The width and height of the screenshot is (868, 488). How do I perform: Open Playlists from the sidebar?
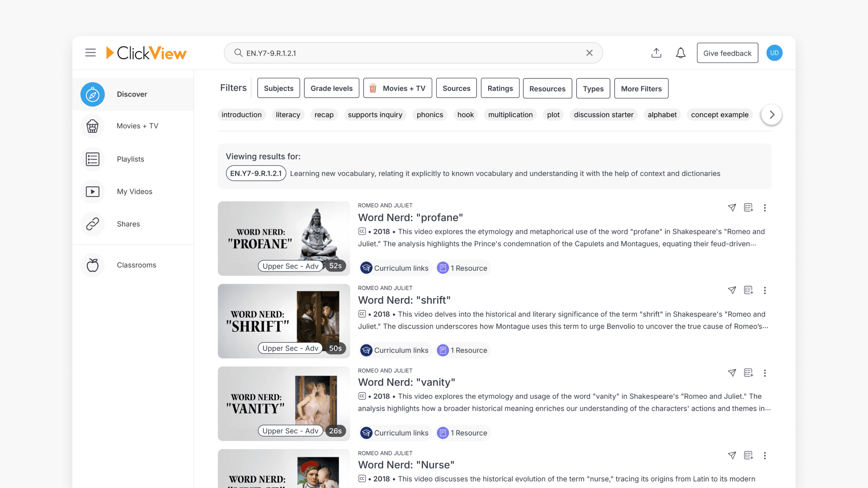[130, 159]
